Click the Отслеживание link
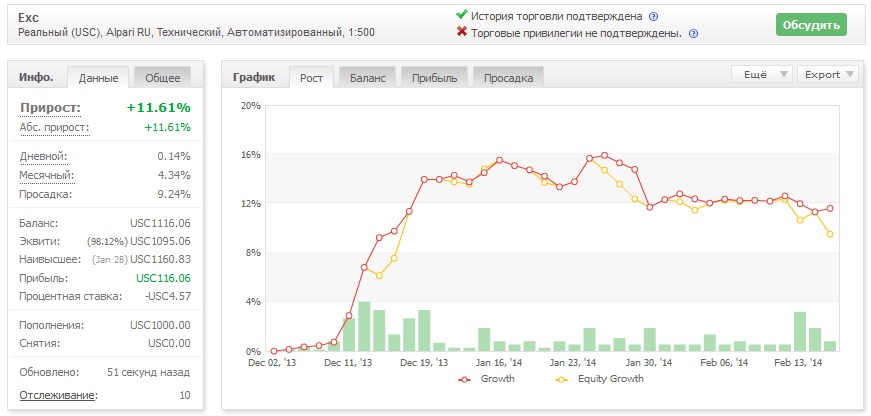 click(x=58, y=395)
